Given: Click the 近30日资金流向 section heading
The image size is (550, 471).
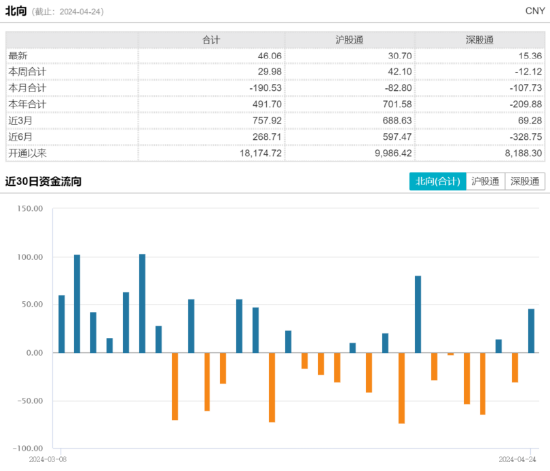Looking at the screenshot, I should pos(43,181).
